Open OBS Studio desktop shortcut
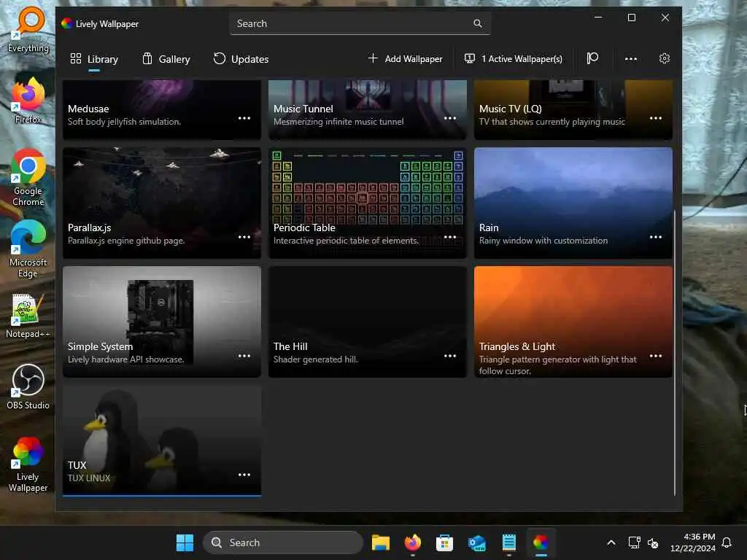The height and width of the screenshot is (560, 747). point(28,386)
